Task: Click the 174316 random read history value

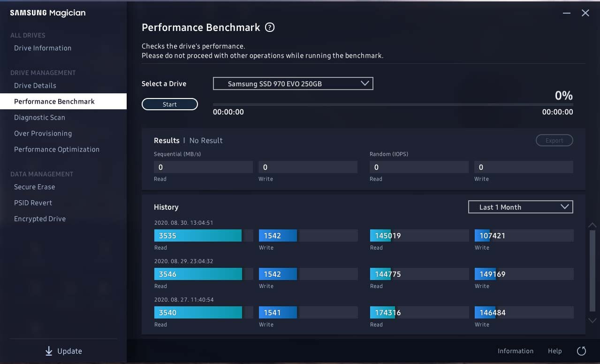Action: (387, 312)
